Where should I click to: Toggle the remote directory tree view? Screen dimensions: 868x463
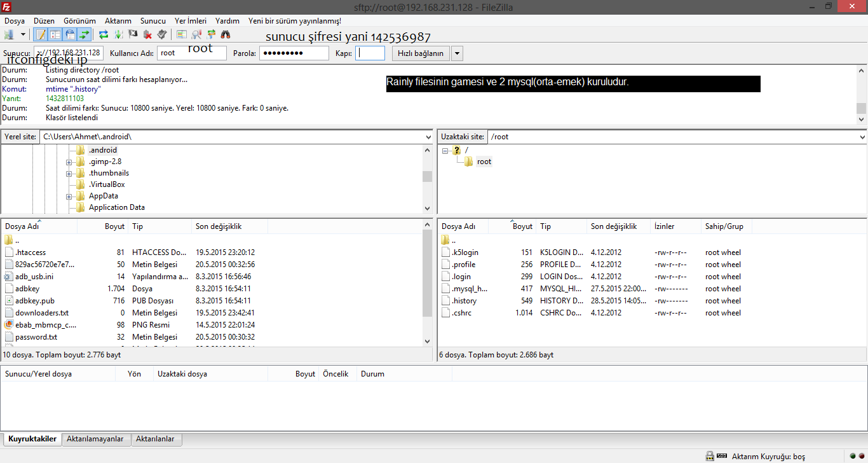click(x=70, y=34)
